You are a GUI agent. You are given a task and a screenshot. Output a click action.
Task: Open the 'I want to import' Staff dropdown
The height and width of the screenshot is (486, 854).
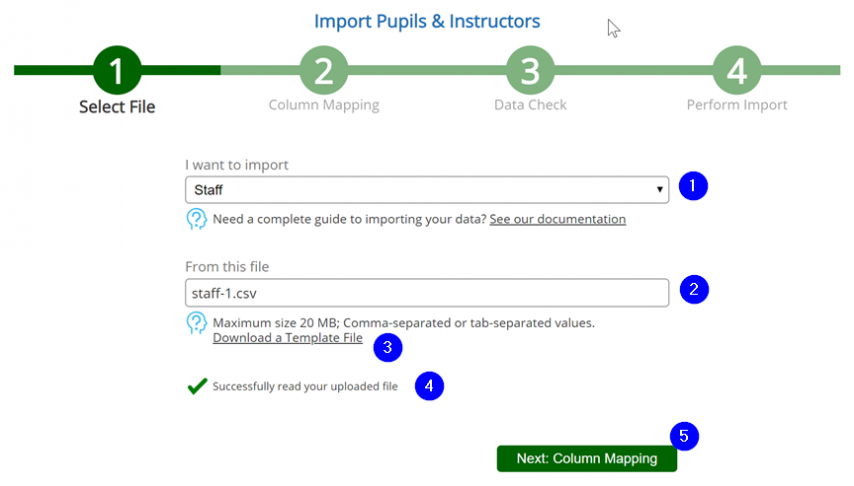tap(427, 190)
